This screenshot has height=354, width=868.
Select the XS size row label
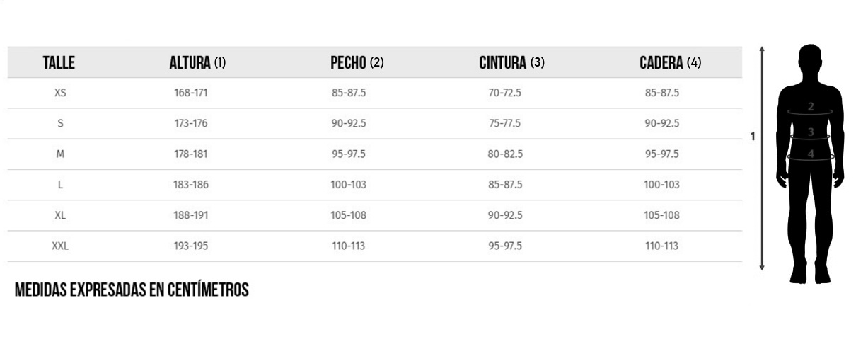(60, 93)
